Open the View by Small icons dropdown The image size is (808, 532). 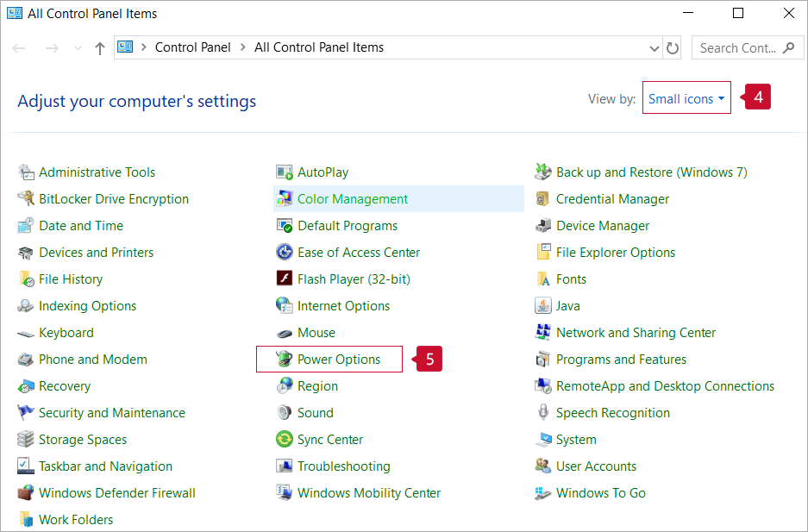(x=686, y=98)
